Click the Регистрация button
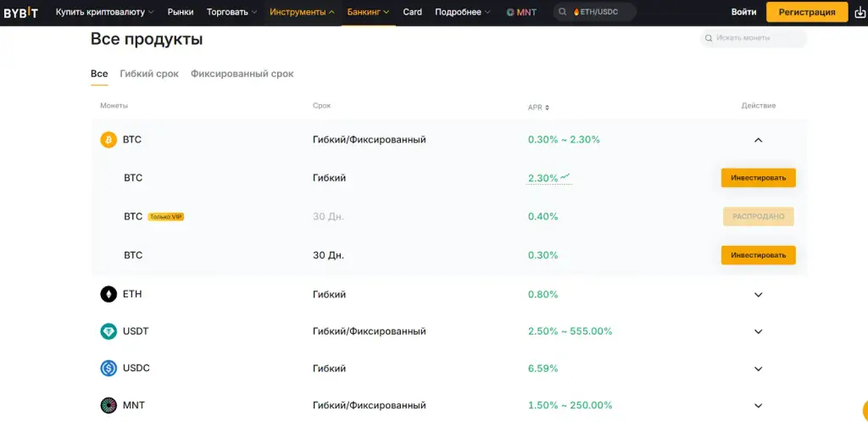Viewport: 868px width, 422px height. pyautogui.click(x=807, y=12)
